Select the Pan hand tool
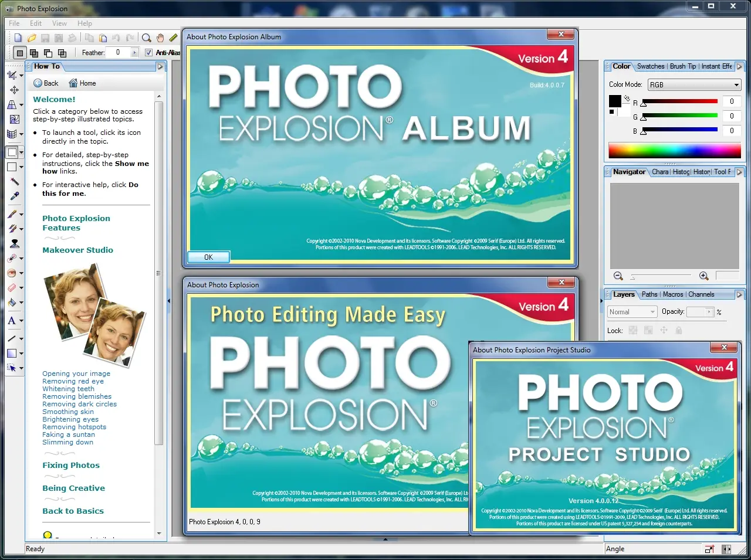Screen dimensions: 751x560 pos(160,38)
